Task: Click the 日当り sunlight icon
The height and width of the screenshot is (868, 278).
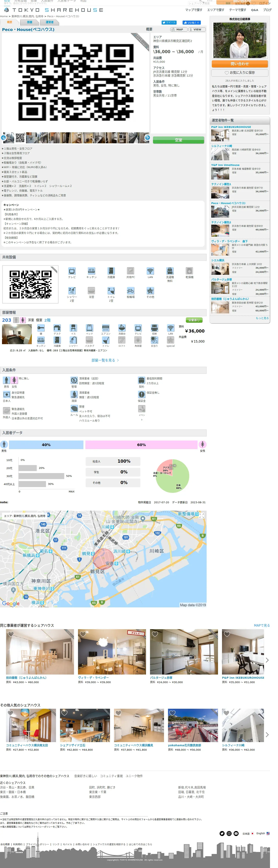Action: [154, 340]
